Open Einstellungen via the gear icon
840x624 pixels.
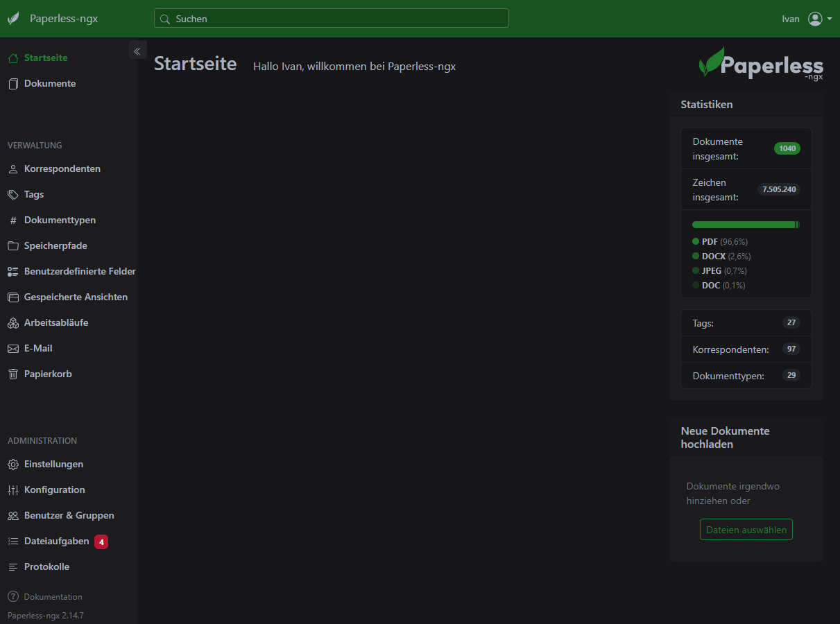[12, 464]
